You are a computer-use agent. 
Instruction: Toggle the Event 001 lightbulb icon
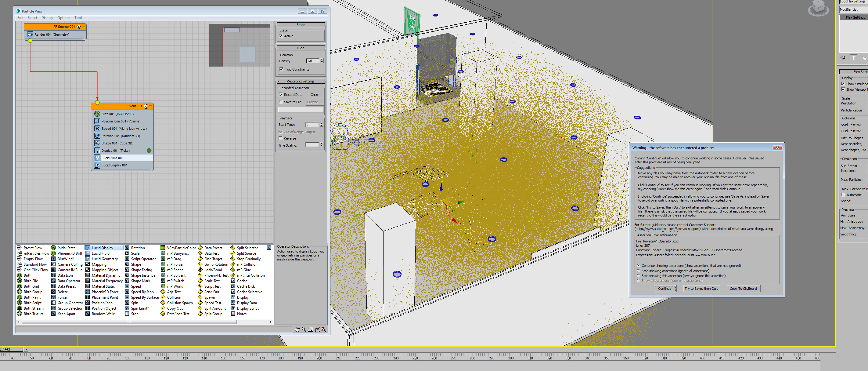(146, 106)
